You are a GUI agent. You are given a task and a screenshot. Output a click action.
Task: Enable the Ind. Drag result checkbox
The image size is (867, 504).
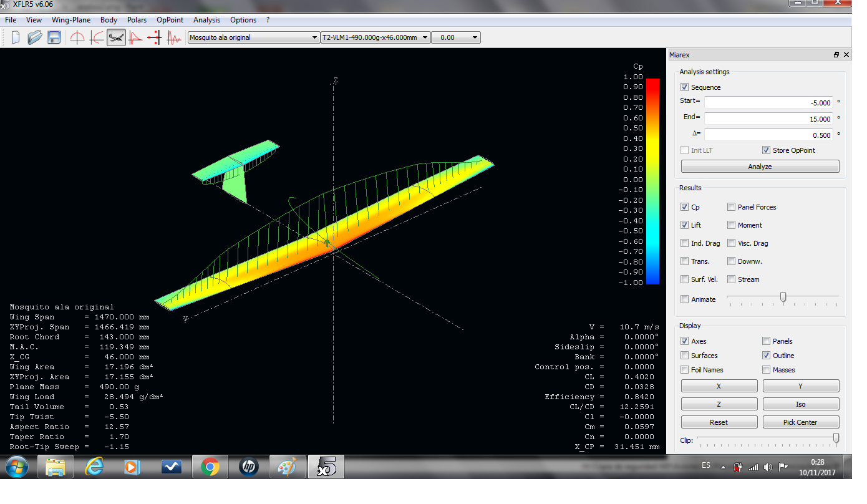(x=685, y=243)
